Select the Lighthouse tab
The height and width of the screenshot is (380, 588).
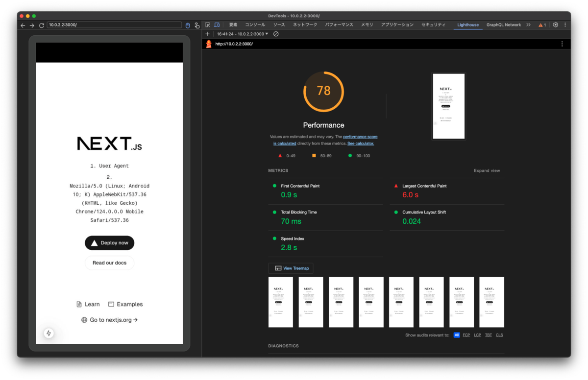[468, 24]
